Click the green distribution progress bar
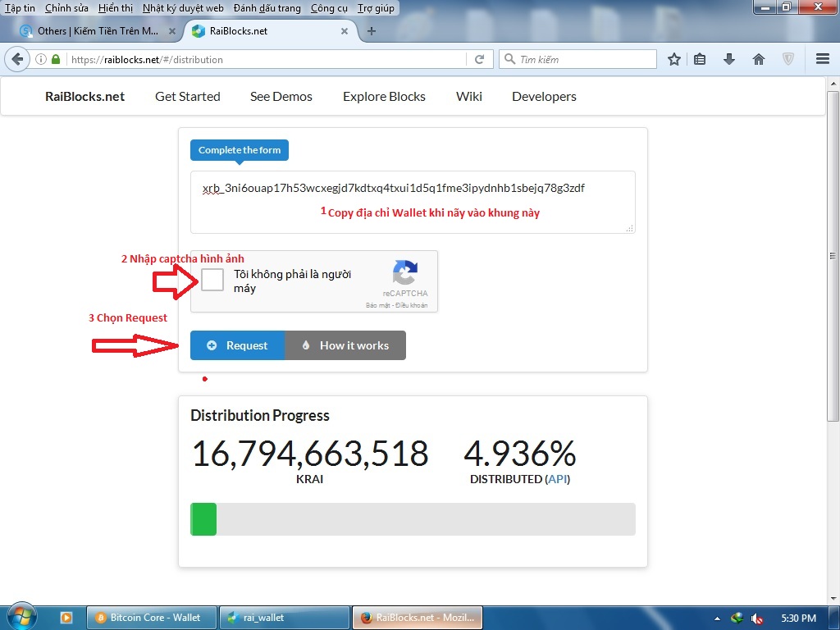The image size is (840, 630). pyautogui.click(x=203, y=519)
